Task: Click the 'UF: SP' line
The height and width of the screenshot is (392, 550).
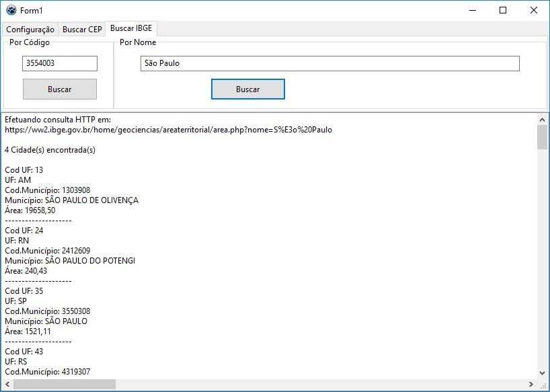Action: click(15, 301)
